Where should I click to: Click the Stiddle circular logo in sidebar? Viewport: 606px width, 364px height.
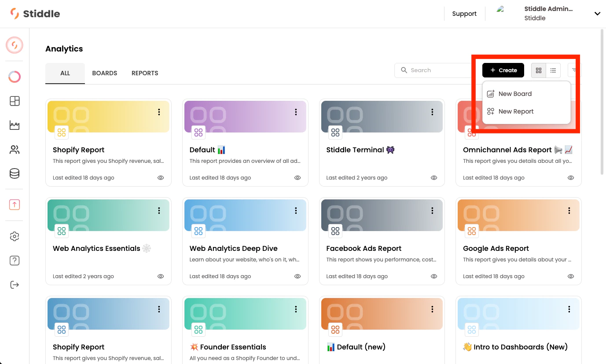[15, 45]
